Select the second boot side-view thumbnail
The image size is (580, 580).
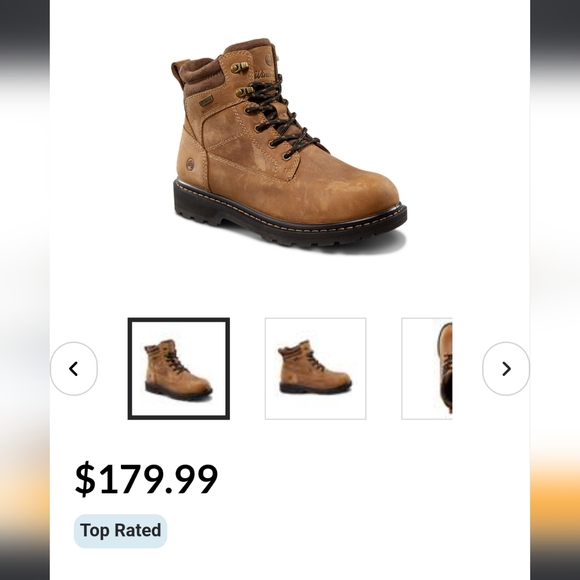(316, 368)
